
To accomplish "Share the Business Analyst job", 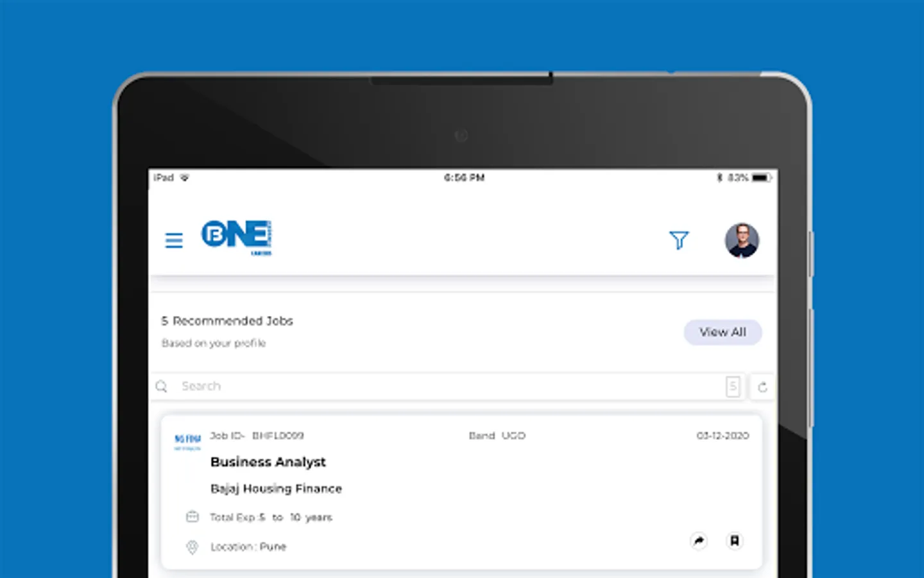I will 699,541.
